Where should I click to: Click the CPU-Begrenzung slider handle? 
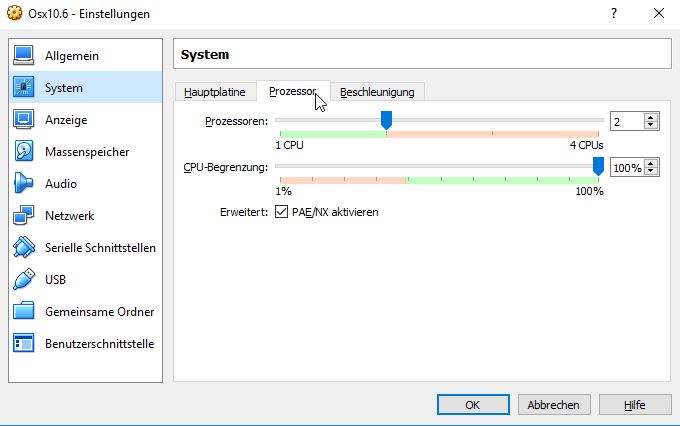point(598,166)
